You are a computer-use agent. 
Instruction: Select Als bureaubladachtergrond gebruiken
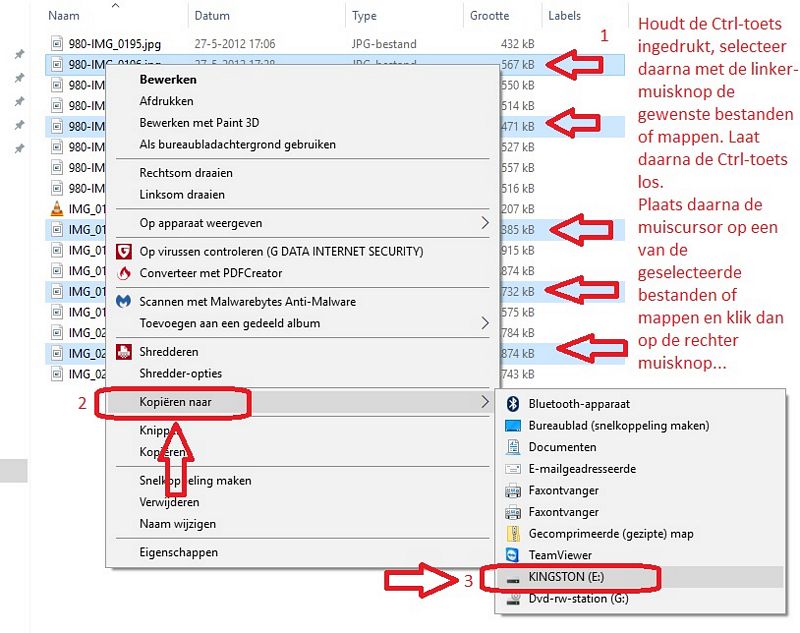(237, 144)
